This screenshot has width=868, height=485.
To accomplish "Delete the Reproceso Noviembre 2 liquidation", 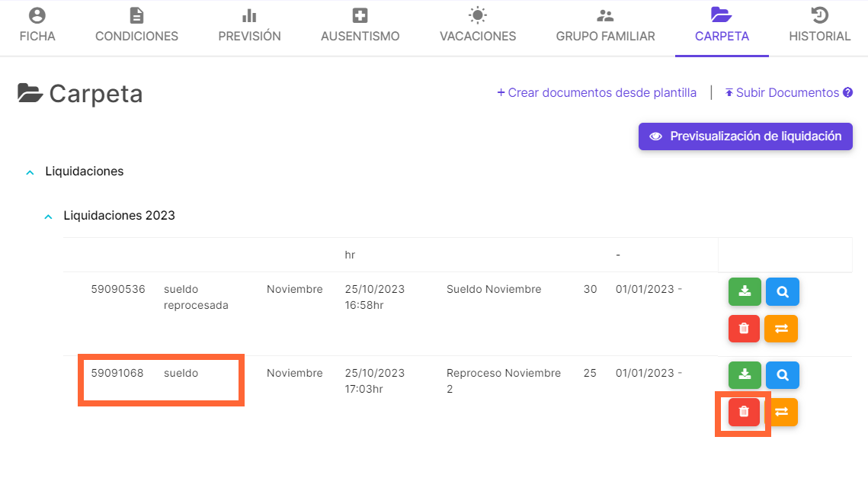I will (x=743, y=412).
